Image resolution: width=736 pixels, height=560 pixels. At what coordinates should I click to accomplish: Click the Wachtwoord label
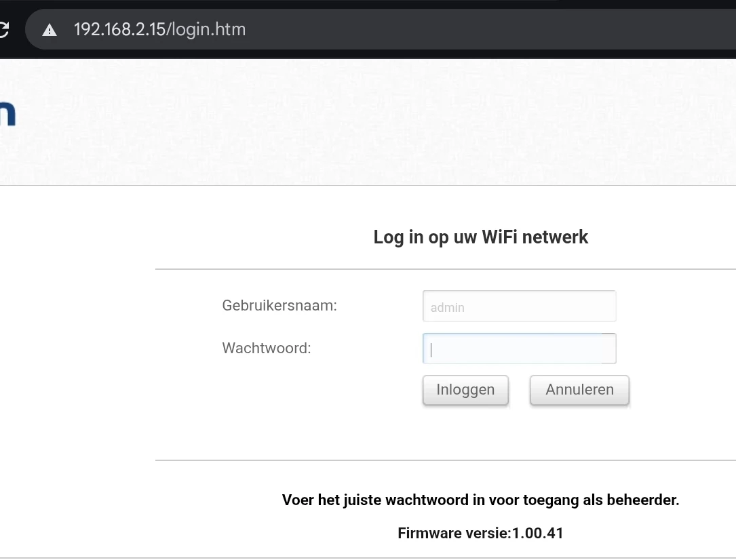point(266,348)
